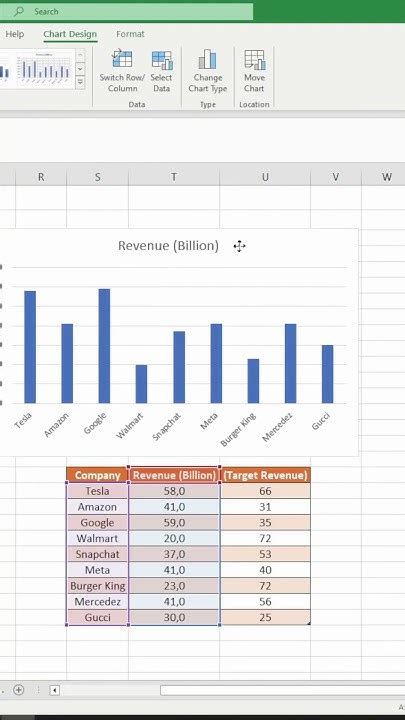Select the Google cell in table
Image resolution: width=405 pixels, height=720 pixels.
(x=97, y=523)
